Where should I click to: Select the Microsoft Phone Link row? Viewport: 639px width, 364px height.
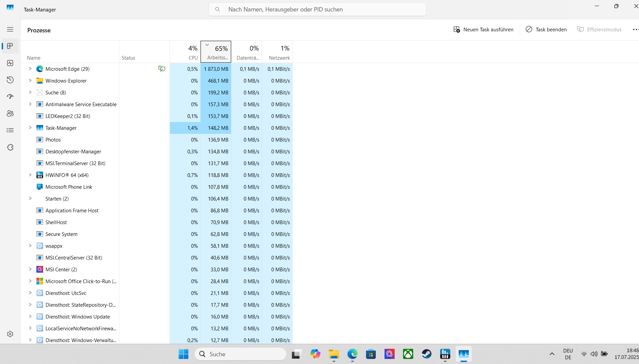[x=157, y=187]
